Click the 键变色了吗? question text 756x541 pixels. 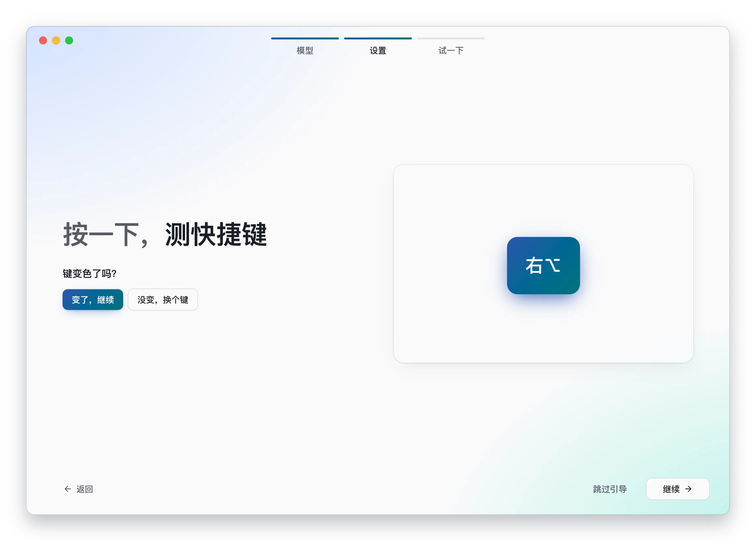point(90,273)
